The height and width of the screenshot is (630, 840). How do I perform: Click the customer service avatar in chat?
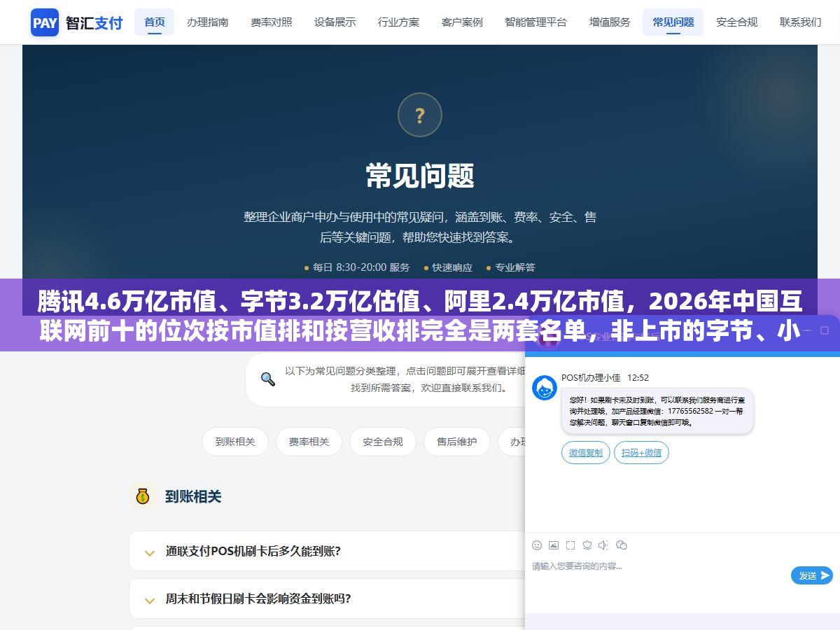pos(545,387)
